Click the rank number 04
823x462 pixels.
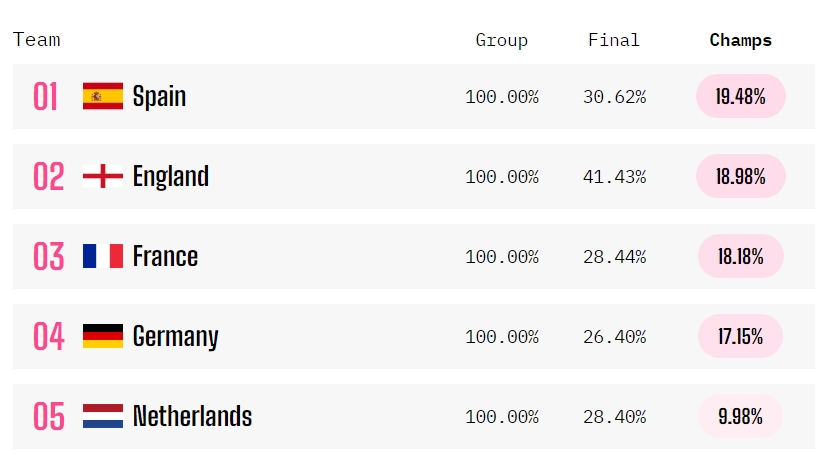[x=49, y=336]
